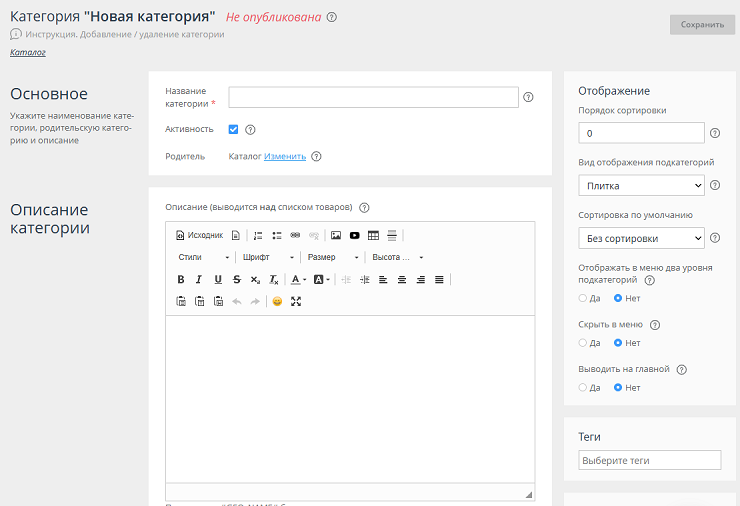Click the Сохранить button

pyautogui.click(x=702, y=25)
